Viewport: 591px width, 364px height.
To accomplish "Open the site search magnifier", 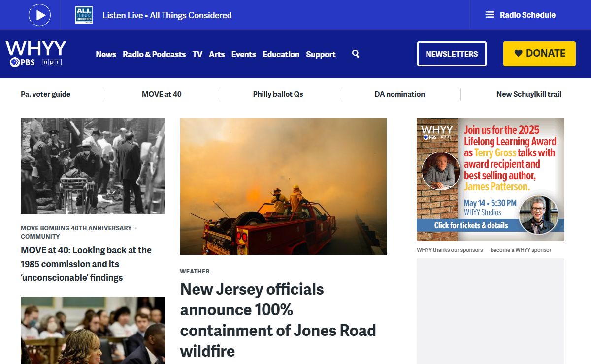I will point(356,54).
